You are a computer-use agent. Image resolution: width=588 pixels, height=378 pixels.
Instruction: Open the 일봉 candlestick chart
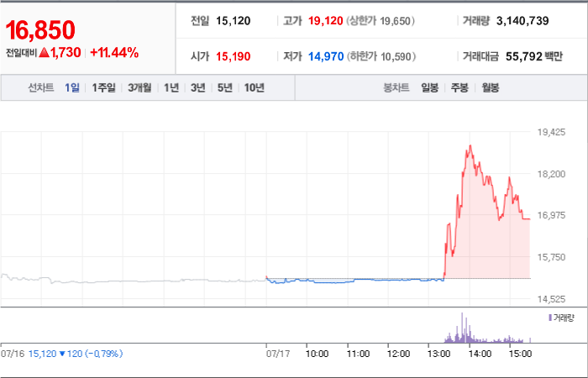point(430,88)
